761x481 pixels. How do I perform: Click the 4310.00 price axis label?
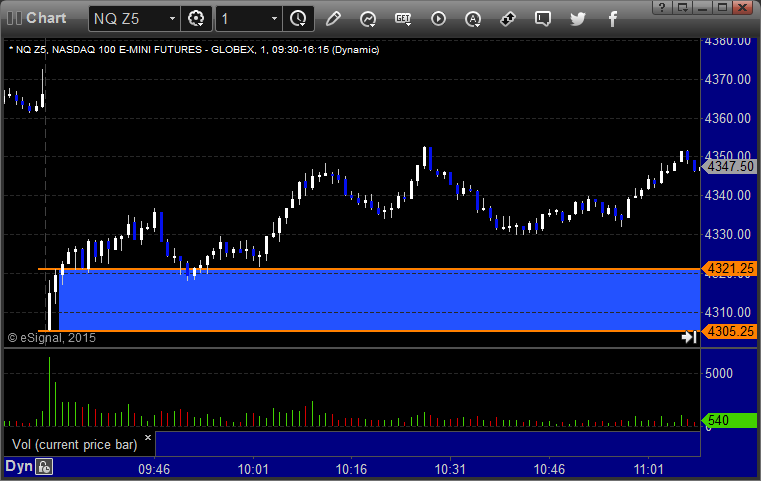coord(728,312)
